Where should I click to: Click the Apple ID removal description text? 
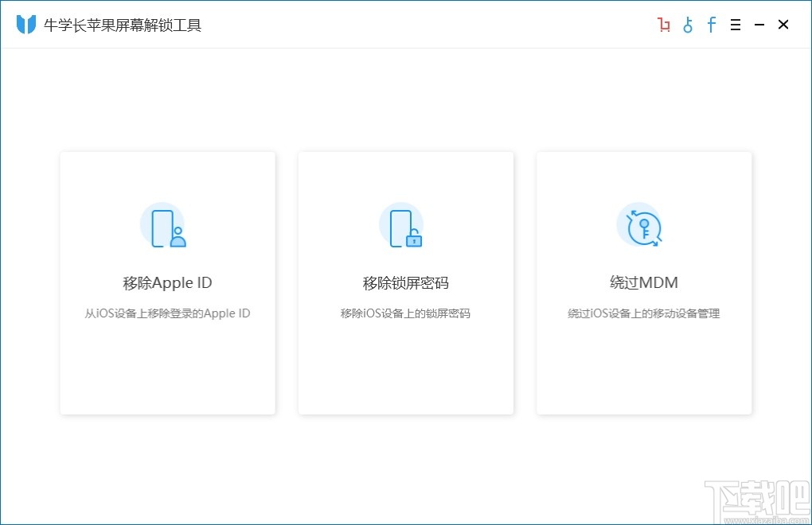point(166,313)
